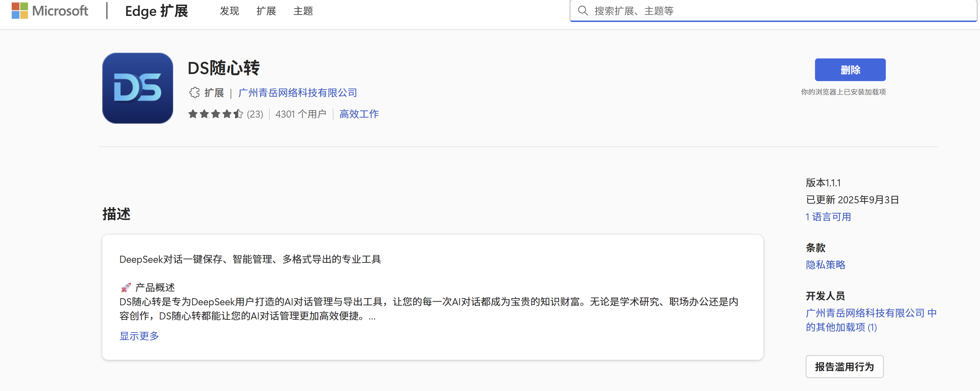
Task: Open the 主题 (Themes) tab
Action: 303,11
